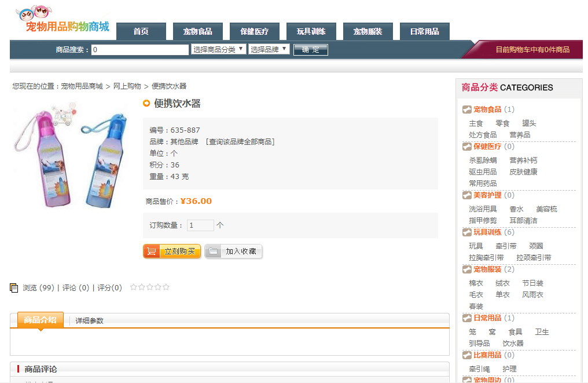Focus the 订购数量 quantity field
Viewport: 588px width, 383px height.
point(200,225)
